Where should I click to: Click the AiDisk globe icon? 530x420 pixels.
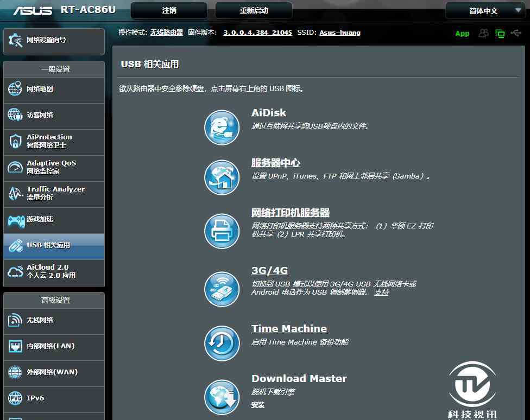(x=222, y=128)
